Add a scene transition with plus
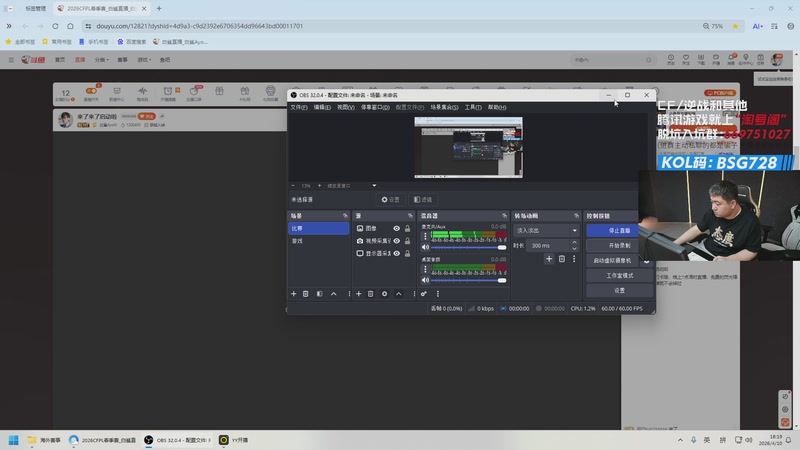 coord(549,259)
